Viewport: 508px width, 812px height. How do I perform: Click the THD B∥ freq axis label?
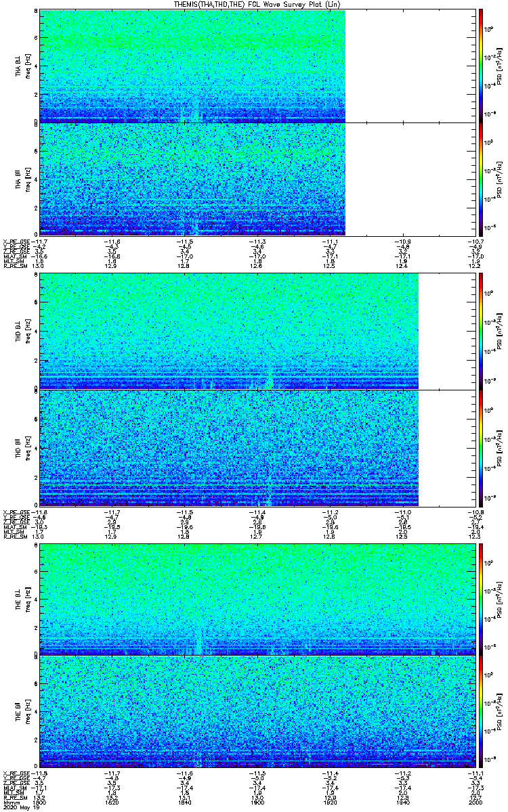click(28, 447)
